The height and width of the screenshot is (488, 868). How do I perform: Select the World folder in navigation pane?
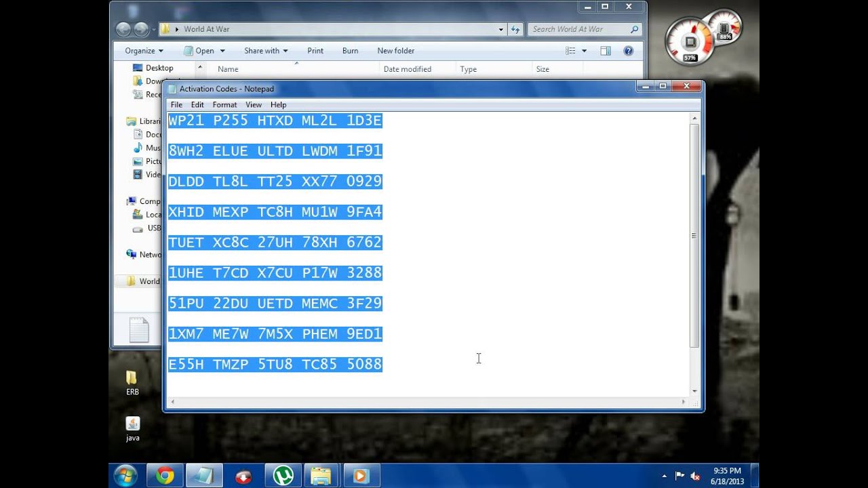click(144, 281)
